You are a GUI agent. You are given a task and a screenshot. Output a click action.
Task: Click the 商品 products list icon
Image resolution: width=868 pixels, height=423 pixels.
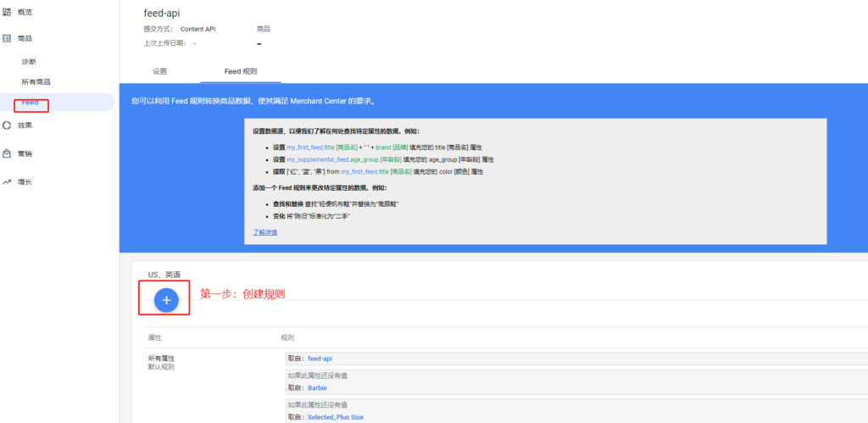coord(7,39)
